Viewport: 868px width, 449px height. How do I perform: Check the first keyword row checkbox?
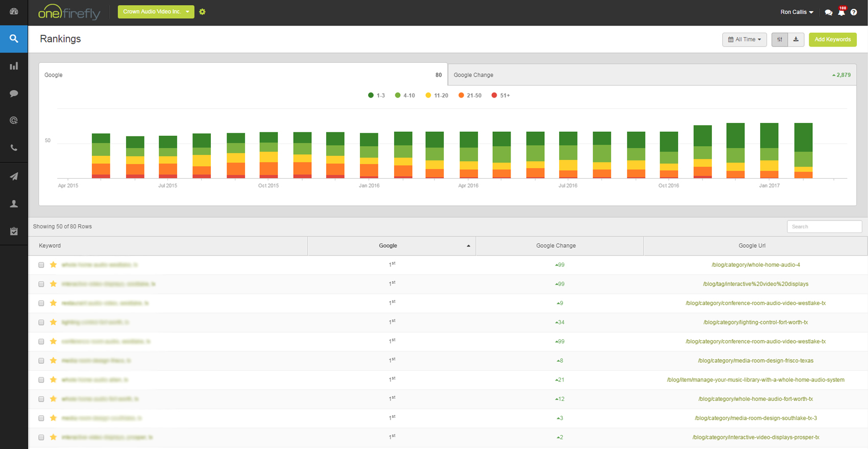[x=41, y=265]
